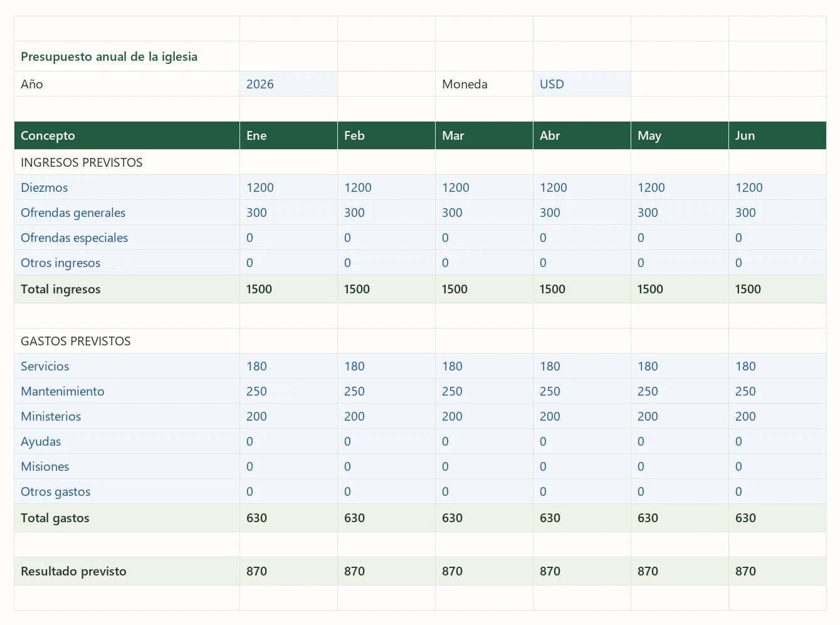840x625 pixels.
Task: Click the 'Mar' month header
Action: (484, 135)
